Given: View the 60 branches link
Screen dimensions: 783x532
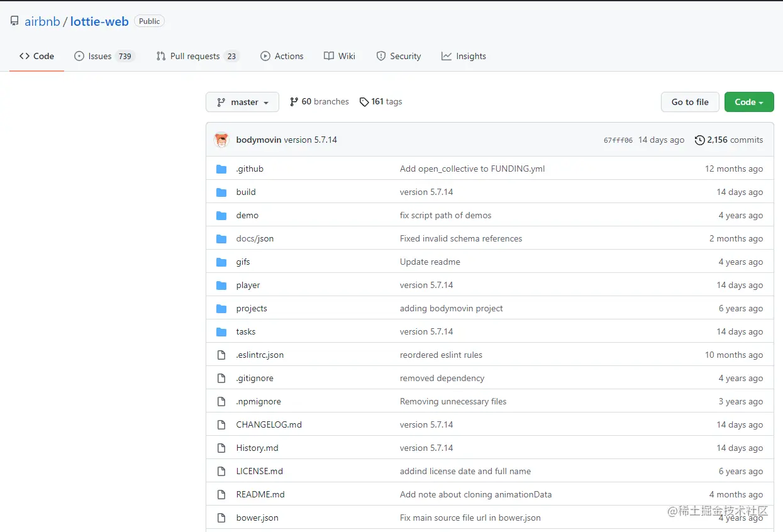Looking at the screenshot, I should [319, 102].
